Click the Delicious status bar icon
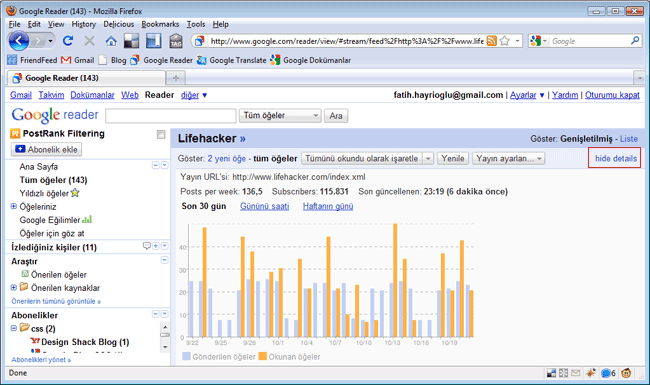This screenshot has height=385, width=650. [551, 373]
